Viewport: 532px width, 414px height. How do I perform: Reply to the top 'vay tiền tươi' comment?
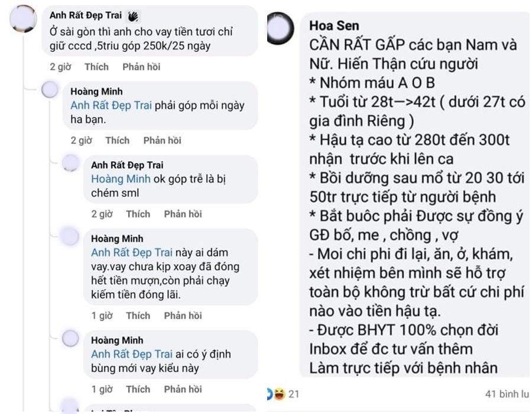click(141, 67)
